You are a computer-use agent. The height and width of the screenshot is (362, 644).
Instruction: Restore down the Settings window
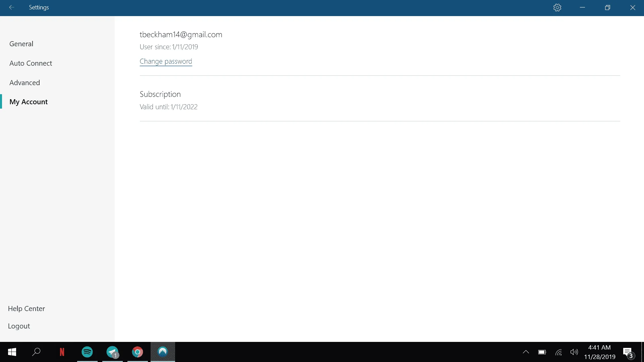607,8
